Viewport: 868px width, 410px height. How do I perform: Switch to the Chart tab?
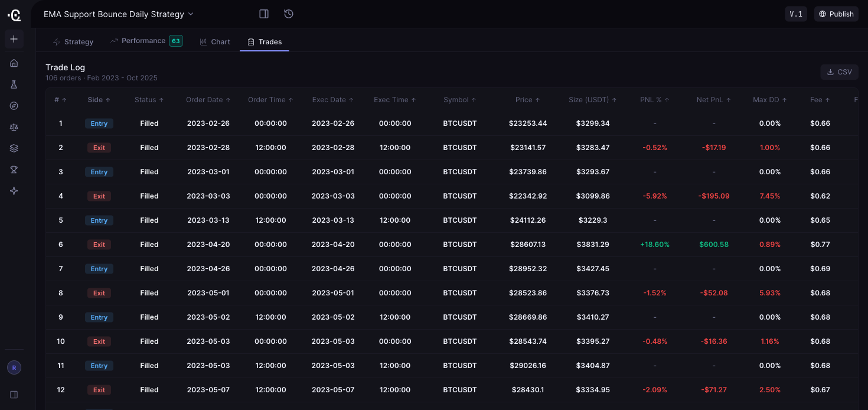(215, 42)
